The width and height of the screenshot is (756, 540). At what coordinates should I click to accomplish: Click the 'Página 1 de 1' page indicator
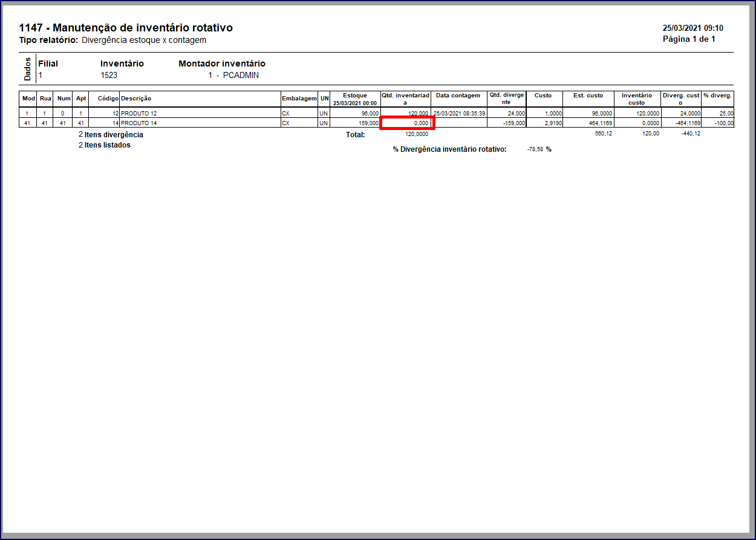689,39
